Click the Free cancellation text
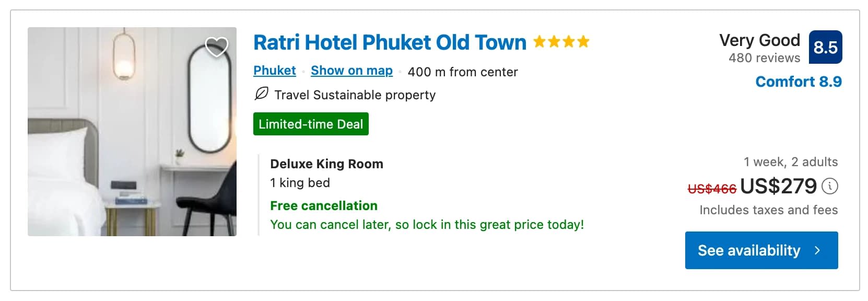 [324, 206]
